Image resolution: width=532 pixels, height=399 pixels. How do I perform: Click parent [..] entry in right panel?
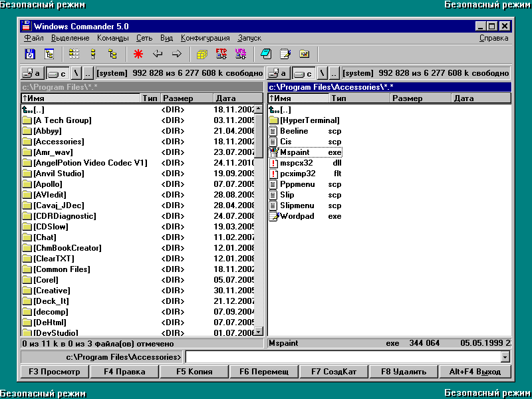280,110
